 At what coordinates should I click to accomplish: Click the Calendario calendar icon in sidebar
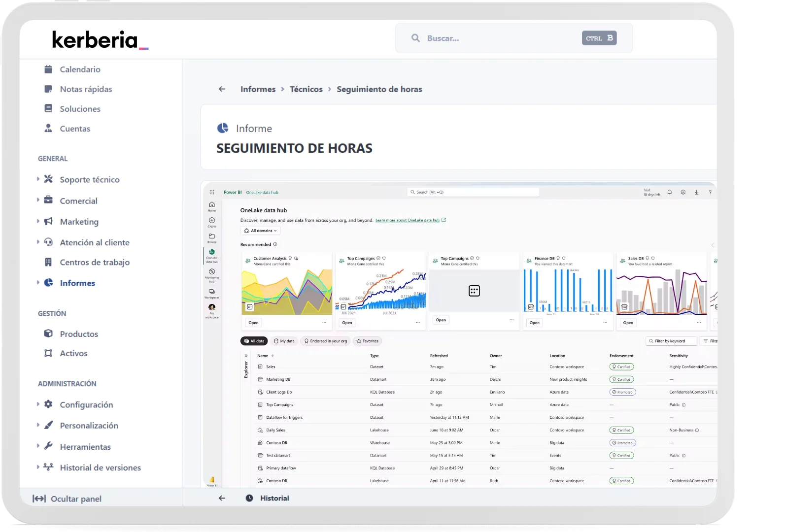tap(48, 69)
